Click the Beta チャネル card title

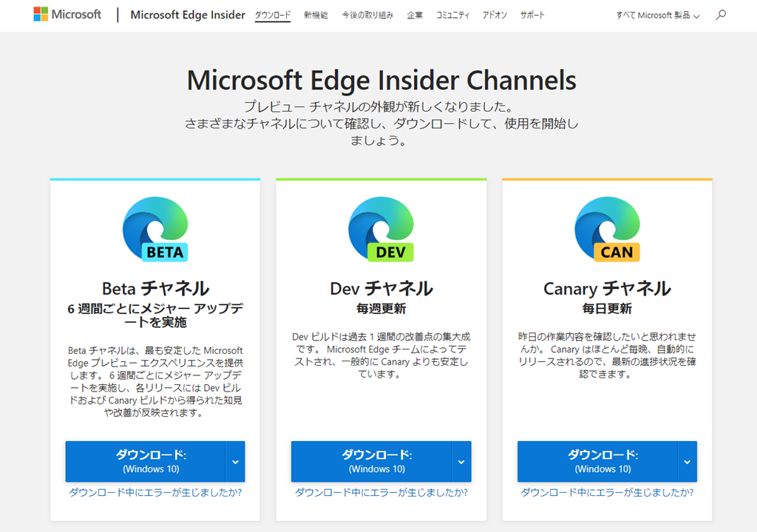point(155,288)
